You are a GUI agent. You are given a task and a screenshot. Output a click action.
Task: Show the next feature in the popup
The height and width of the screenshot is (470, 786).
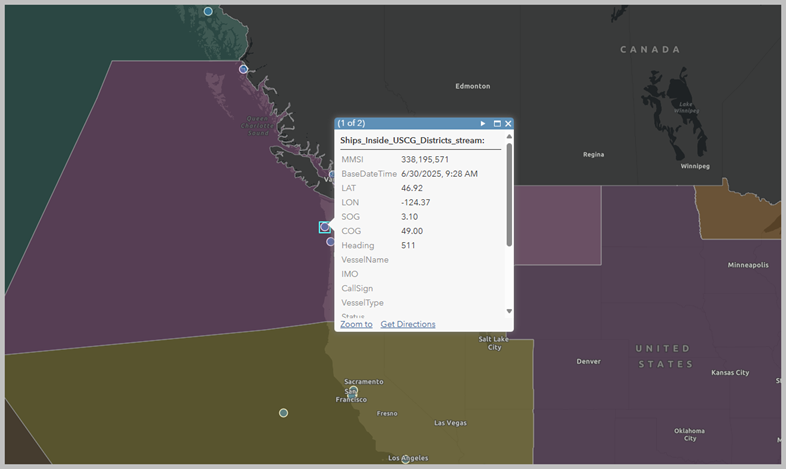(x=483, y=123)
